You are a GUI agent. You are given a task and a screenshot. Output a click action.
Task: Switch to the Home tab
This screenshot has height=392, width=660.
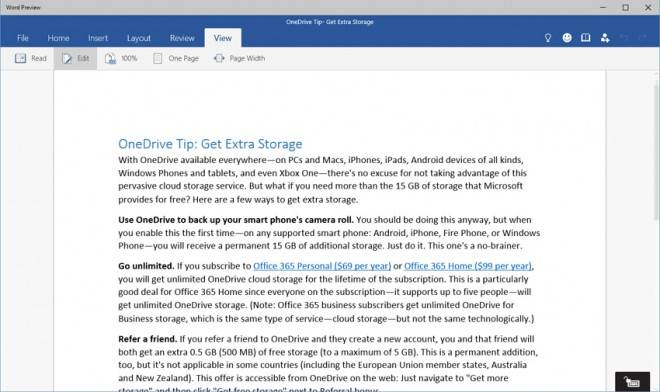tap(58, 38)
